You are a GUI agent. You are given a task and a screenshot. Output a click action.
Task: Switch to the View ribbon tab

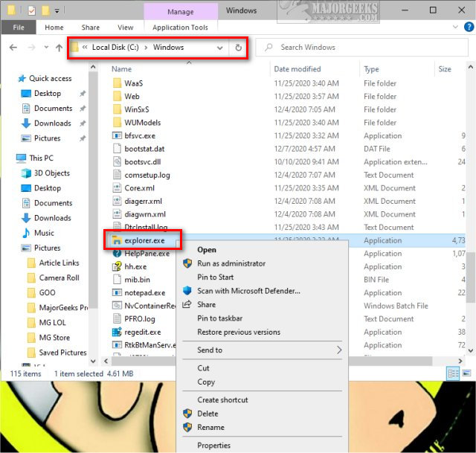pyautogui.click(x=126, y=28)
